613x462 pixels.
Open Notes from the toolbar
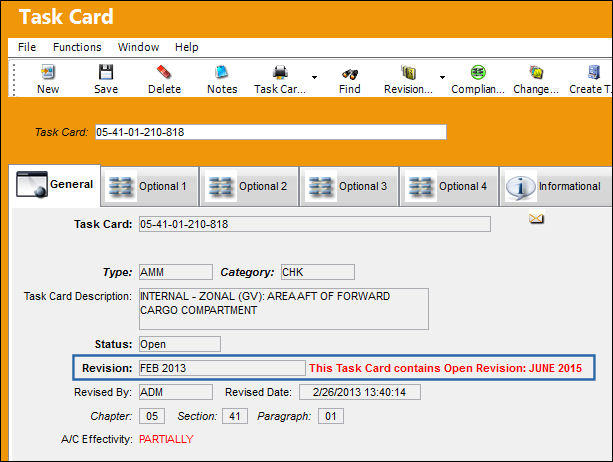222,72
